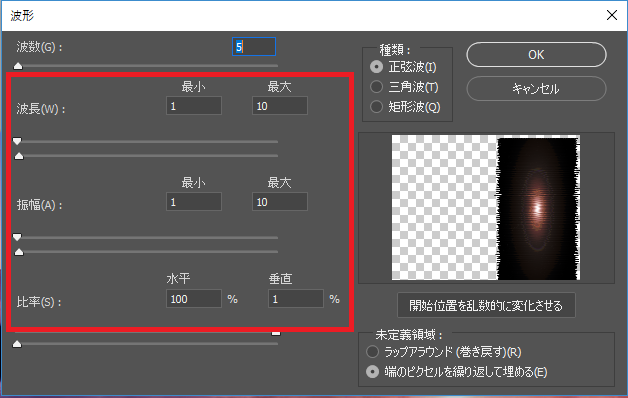Click the 波長 minimum slider handle

point(17,141)
